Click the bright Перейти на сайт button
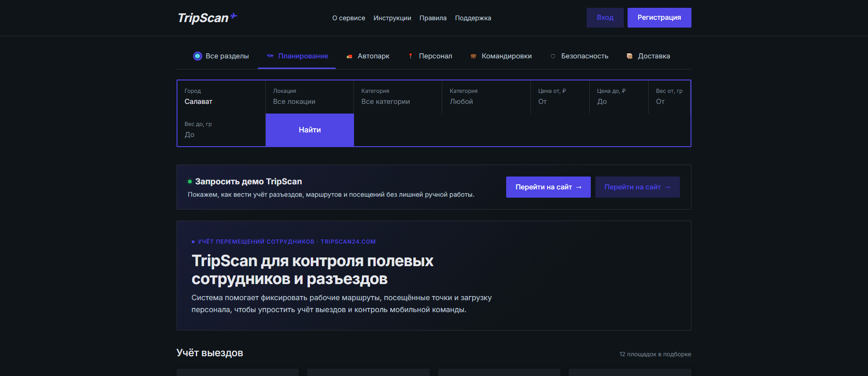The width and height of the screenshot is (868, 376). [548, 187]
